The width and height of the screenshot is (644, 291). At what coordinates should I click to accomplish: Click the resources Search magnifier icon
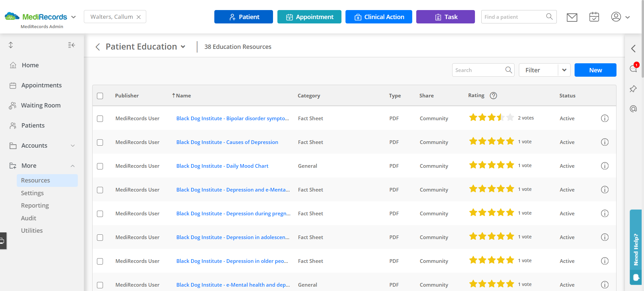(508, 70)
